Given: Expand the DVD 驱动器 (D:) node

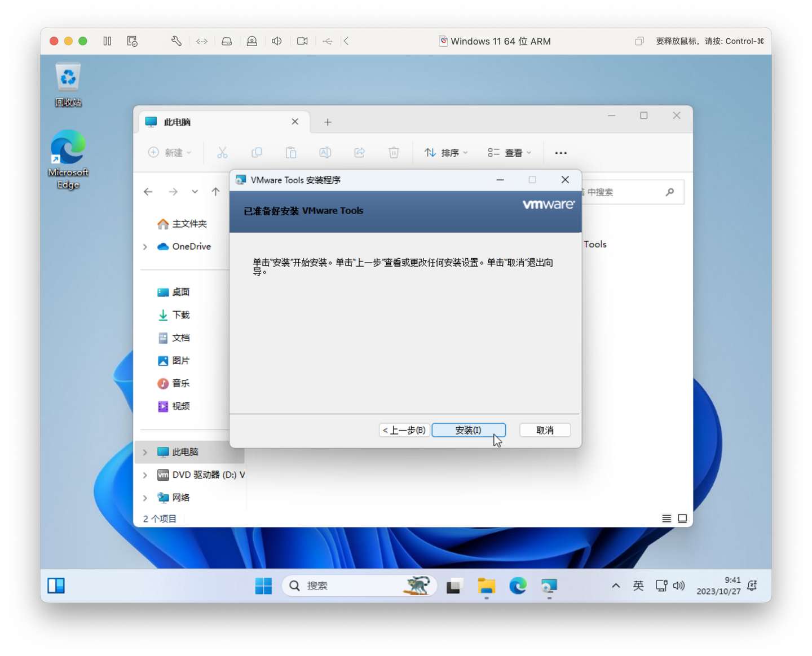Looking at the screenshot, I should [x=145, y=475].
